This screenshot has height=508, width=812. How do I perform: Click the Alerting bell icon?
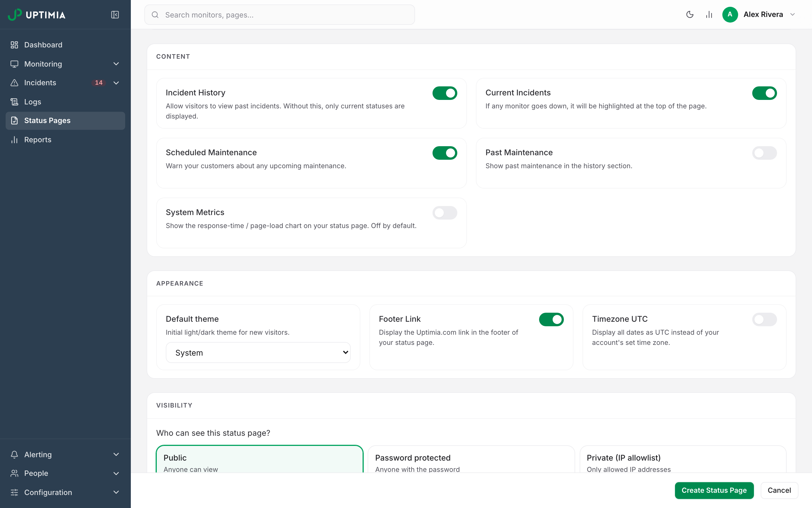pyautogui.click(x=14, y=455)
